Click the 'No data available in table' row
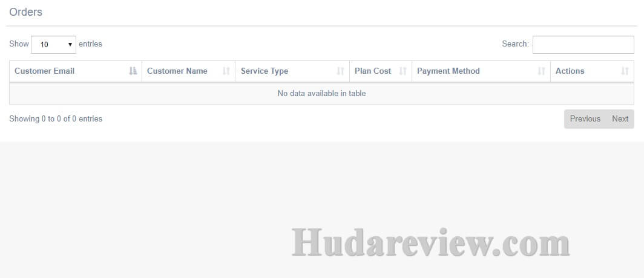 [321, 94]
